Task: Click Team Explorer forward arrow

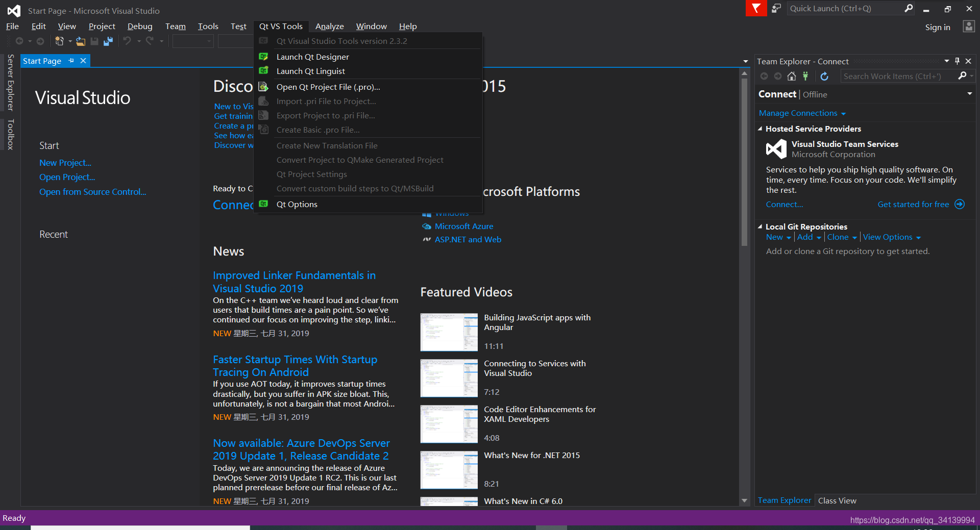Action: click(777, 76)
